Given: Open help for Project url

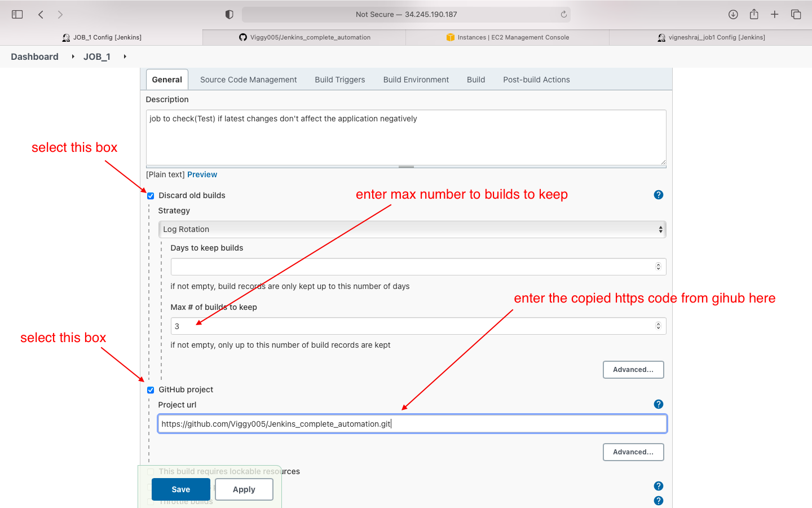Looking at the screenshot, I should click(x=659, y=404).
